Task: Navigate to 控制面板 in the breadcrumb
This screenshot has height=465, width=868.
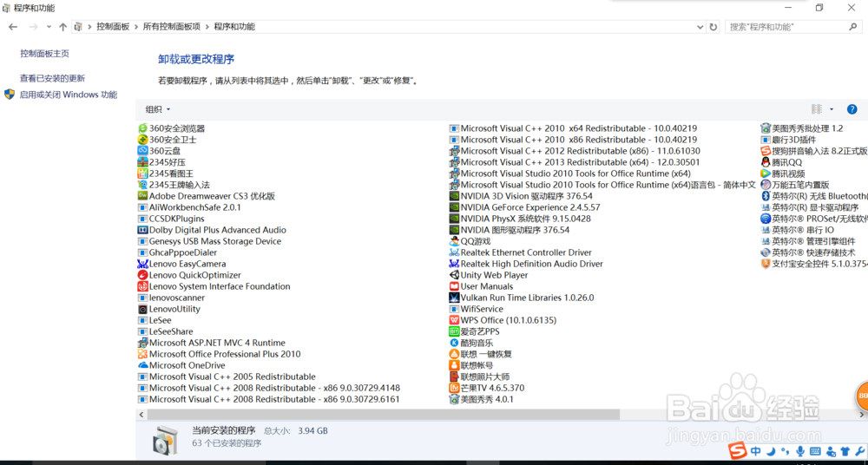Action: pos(113,27)
